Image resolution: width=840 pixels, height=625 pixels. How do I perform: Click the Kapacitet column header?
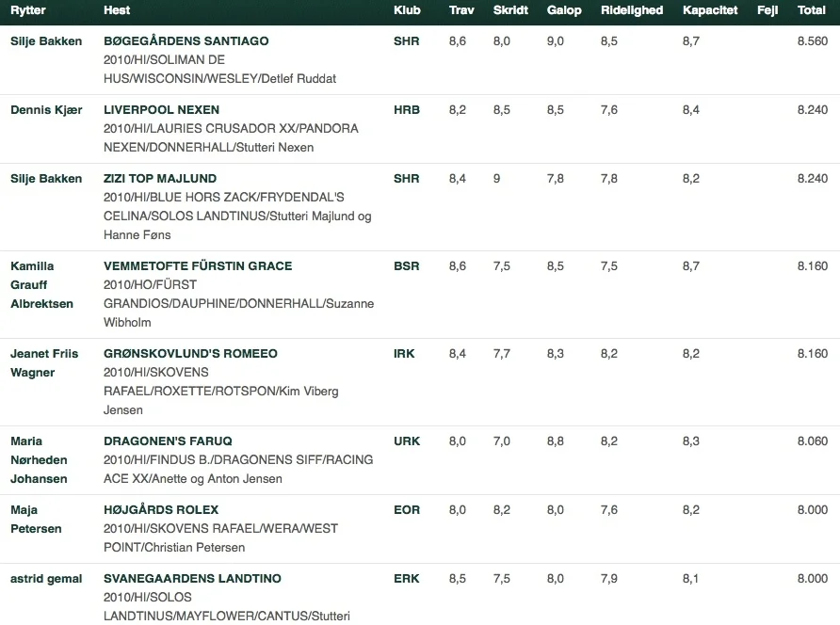pos(710,10)
